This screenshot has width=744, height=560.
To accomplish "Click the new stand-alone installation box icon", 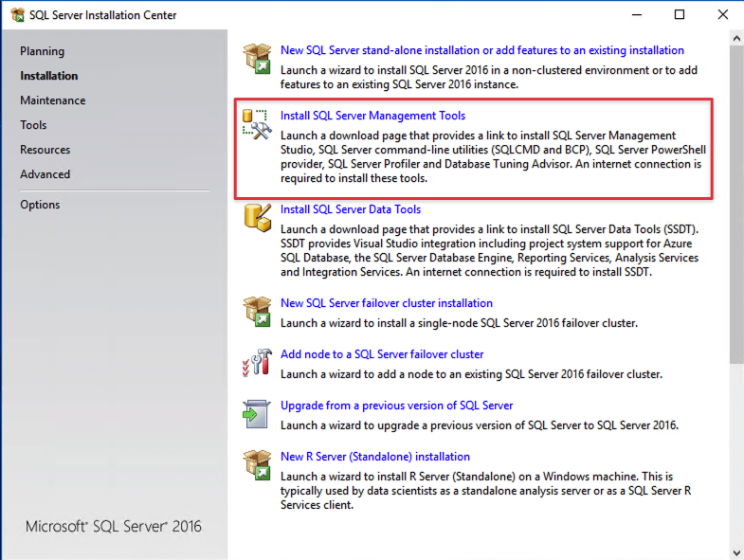I will 257,58.
